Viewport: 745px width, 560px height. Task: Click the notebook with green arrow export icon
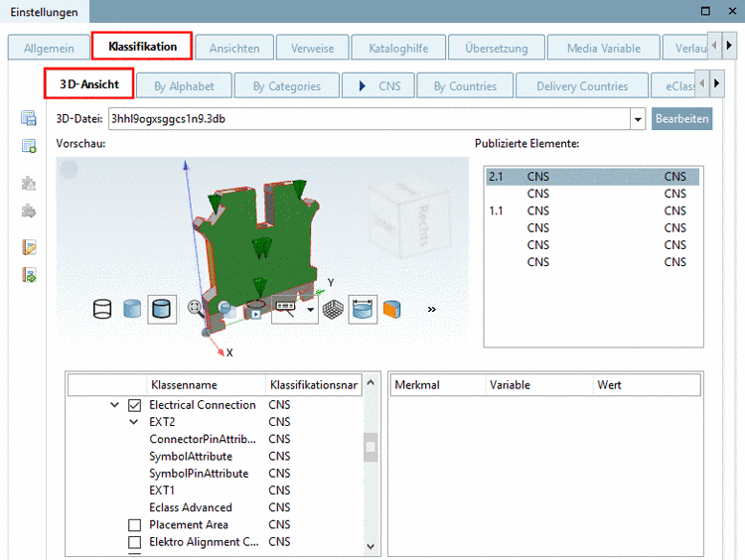coord(29,275)
